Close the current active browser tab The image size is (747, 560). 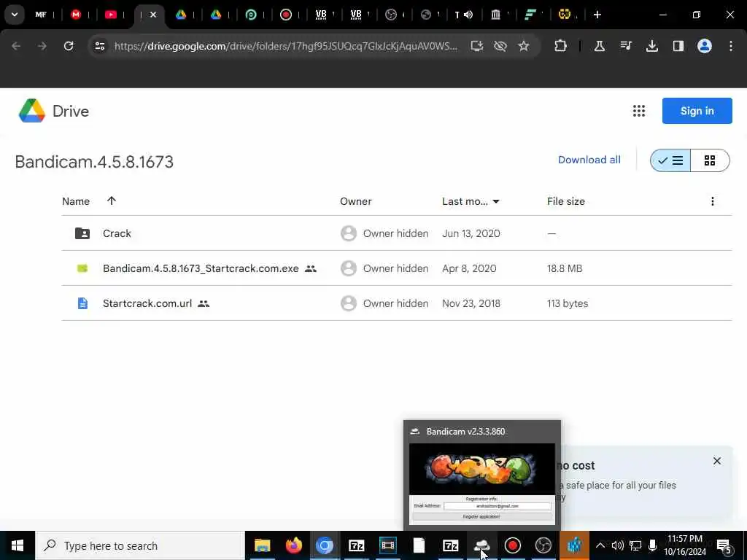click(x=153, y=15)
